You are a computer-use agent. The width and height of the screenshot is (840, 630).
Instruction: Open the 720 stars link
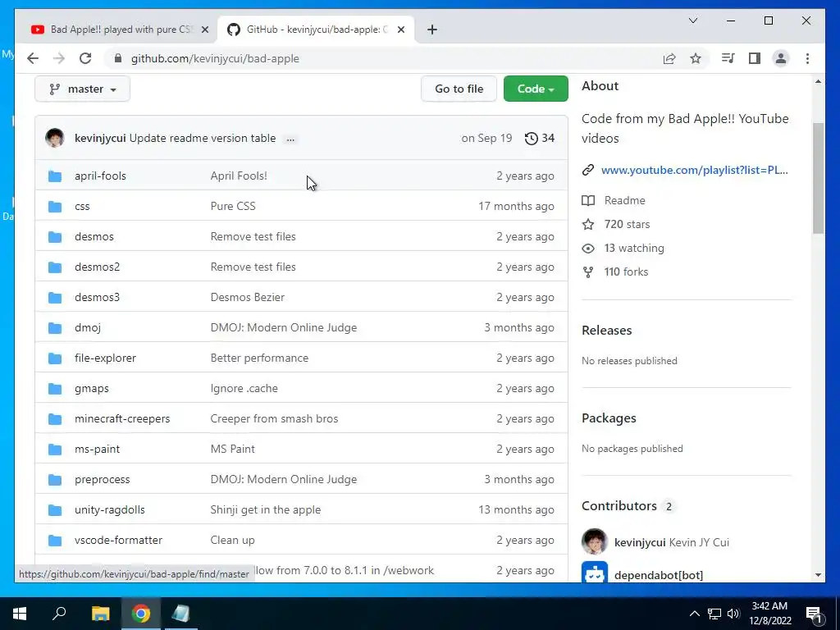(627, 224)
